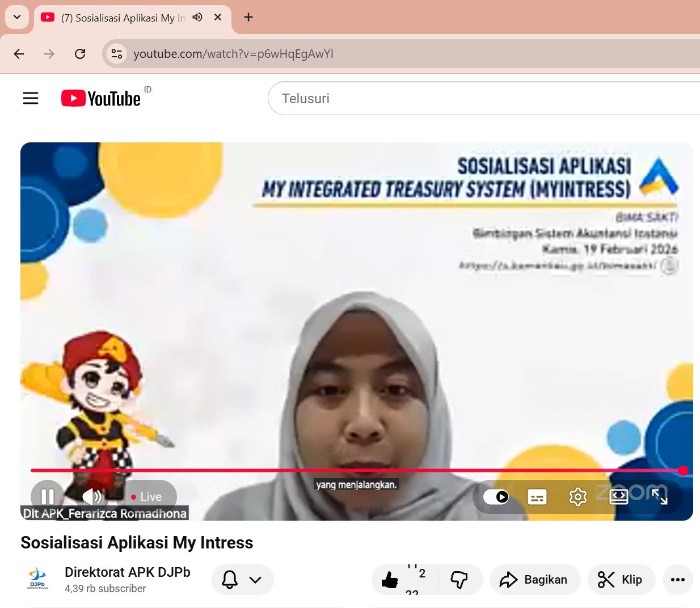Dislike the video with thumbs down
The image size is (700, 608).
pos(459,580)
